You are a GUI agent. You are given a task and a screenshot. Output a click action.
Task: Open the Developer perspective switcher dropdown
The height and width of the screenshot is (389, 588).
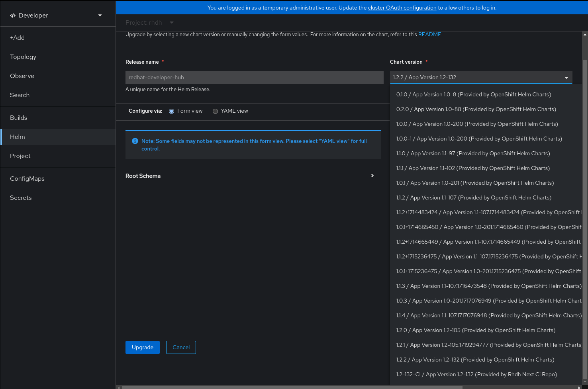[x=58, y=16]
